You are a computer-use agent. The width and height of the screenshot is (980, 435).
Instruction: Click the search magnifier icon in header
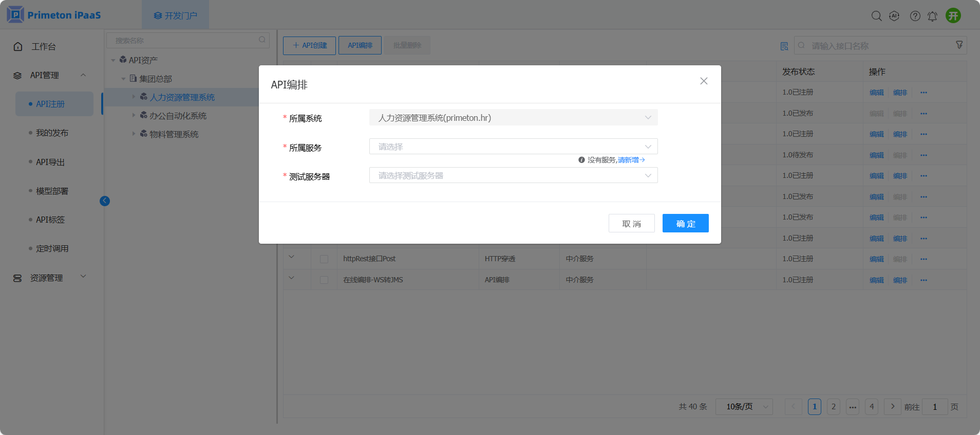[876, 16]
